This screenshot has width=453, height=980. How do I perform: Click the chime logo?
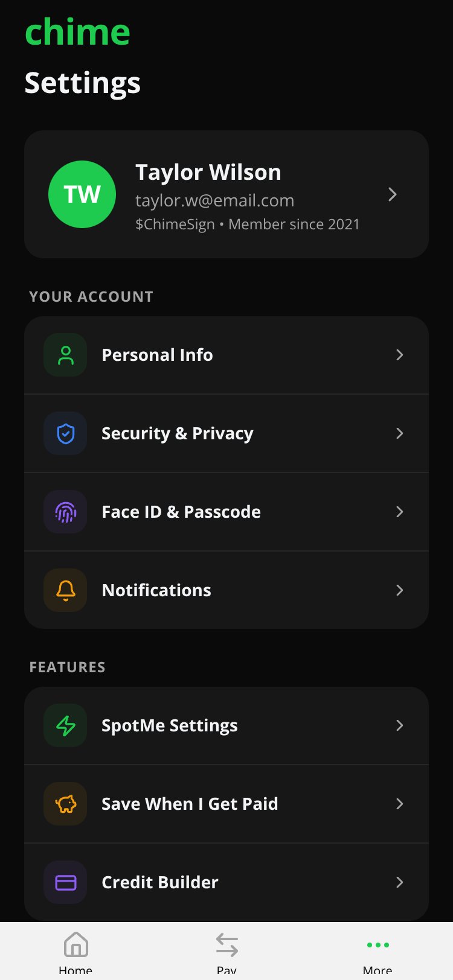tap(77, 31)
